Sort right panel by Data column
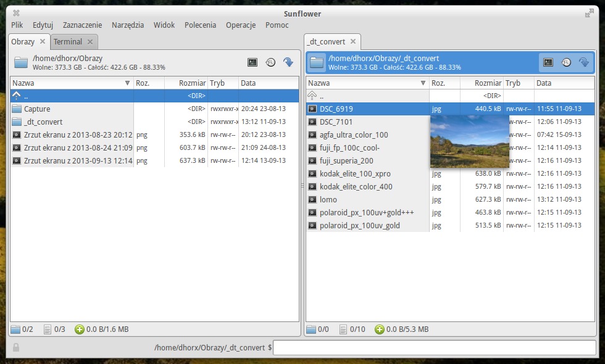This screenshot has height=364, width=605. point(564,83)
